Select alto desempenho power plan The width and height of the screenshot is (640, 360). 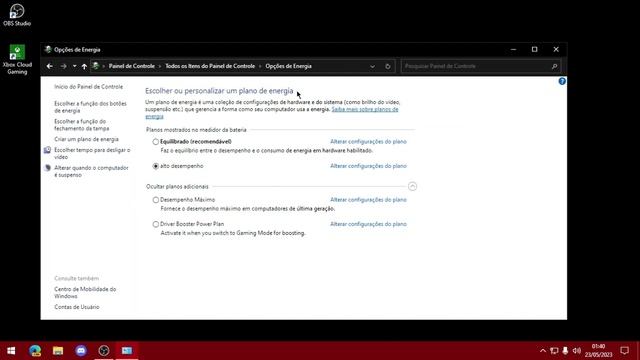[156, 166]
